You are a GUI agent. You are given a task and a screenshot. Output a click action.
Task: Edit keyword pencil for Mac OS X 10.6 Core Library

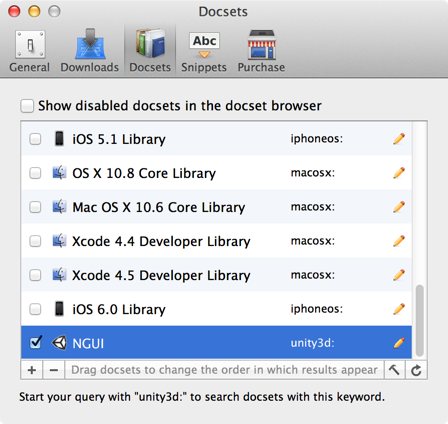pyautogui.click(x=399, y=207)
